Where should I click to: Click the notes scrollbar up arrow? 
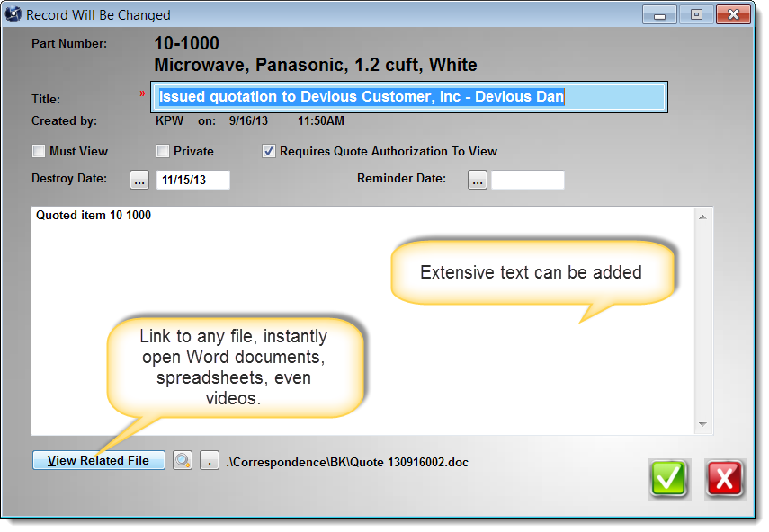[x=705, y=217]
